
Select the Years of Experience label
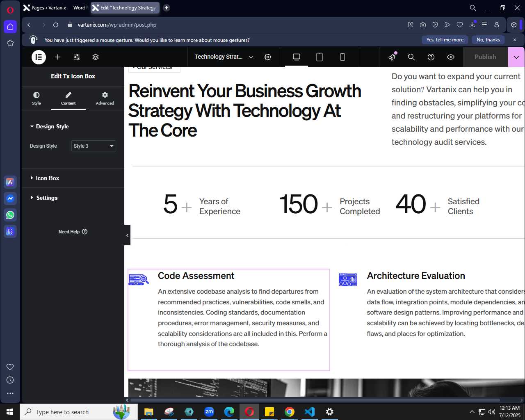tap(220, 206)
